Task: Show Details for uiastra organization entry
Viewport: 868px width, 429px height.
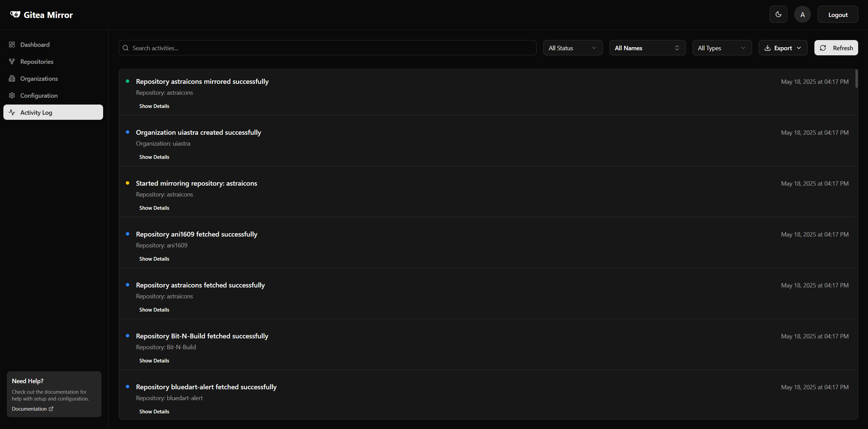Action: (154, 157)
